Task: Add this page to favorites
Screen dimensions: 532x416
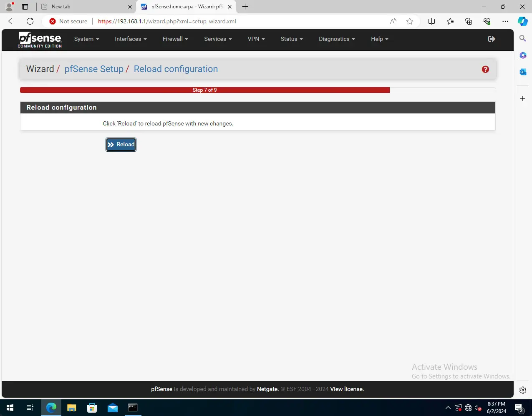Action: [410, 21]
